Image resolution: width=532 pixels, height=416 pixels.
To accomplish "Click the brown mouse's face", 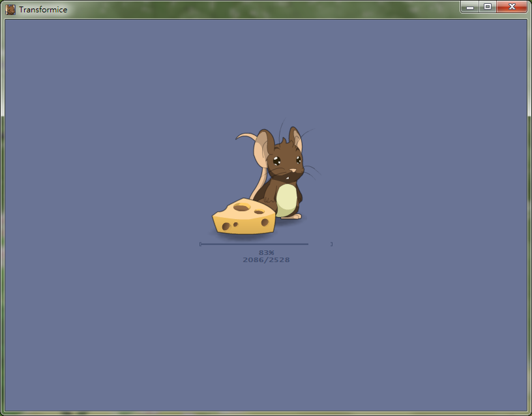I will point(284,162).
